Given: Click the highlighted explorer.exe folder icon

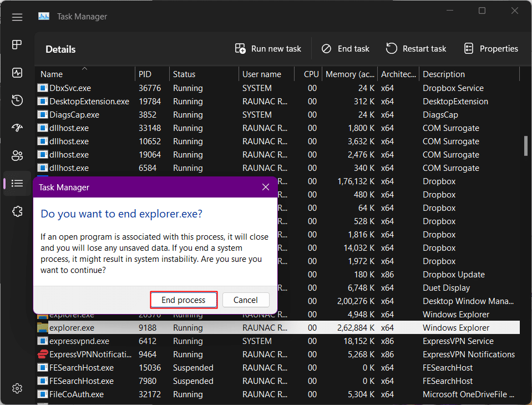Looking at the screenshot, I should pos(42,327).
